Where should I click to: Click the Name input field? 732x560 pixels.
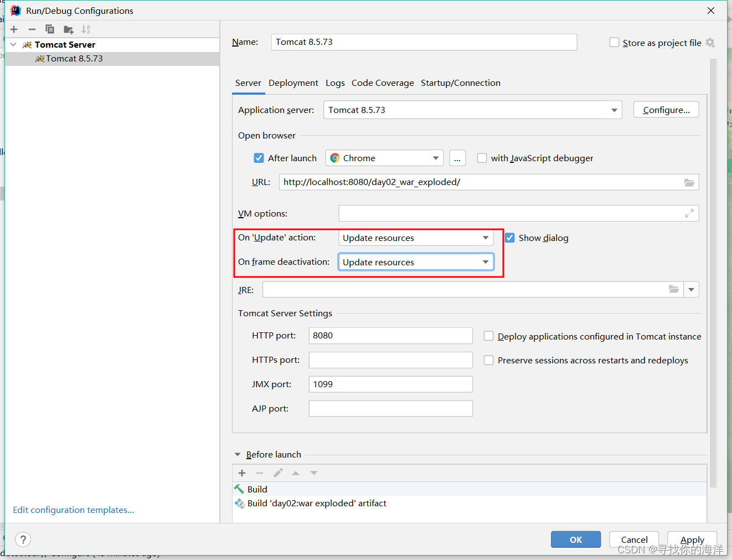[424, 42]
